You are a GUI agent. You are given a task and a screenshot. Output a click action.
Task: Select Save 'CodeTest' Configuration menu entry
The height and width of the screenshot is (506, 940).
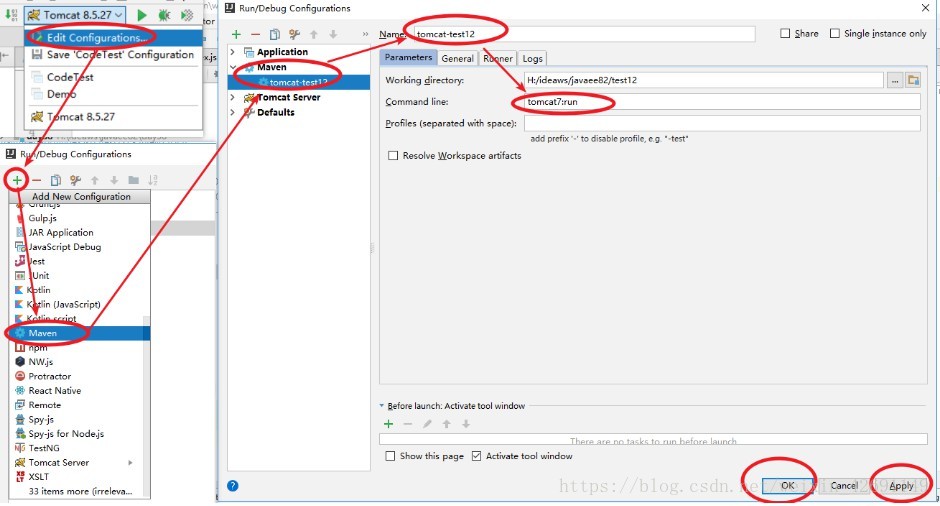113,55
